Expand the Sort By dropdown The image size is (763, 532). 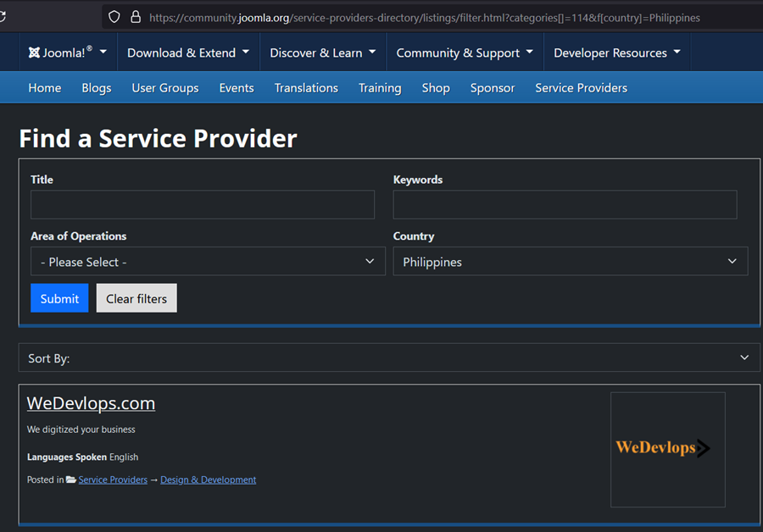389,357
